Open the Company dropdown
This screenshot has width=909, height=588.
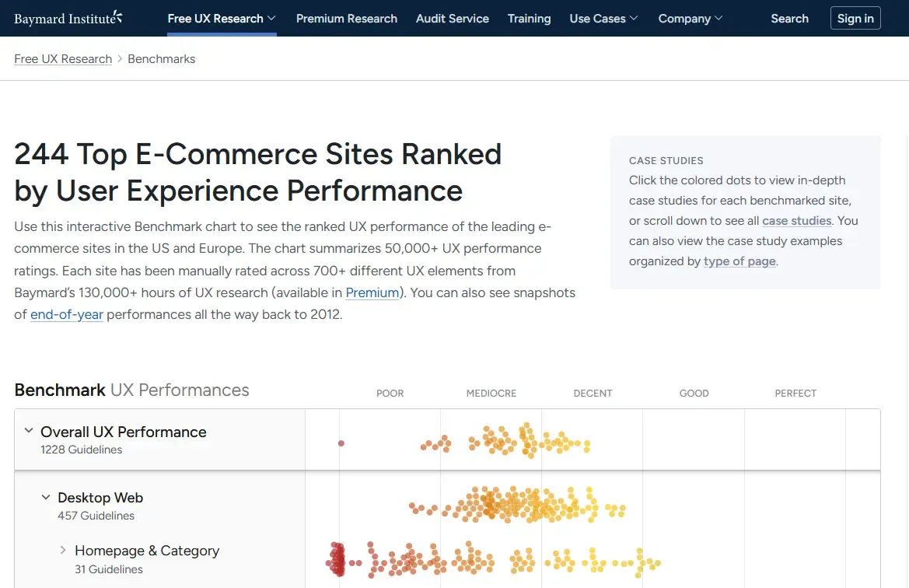(690, 18)
